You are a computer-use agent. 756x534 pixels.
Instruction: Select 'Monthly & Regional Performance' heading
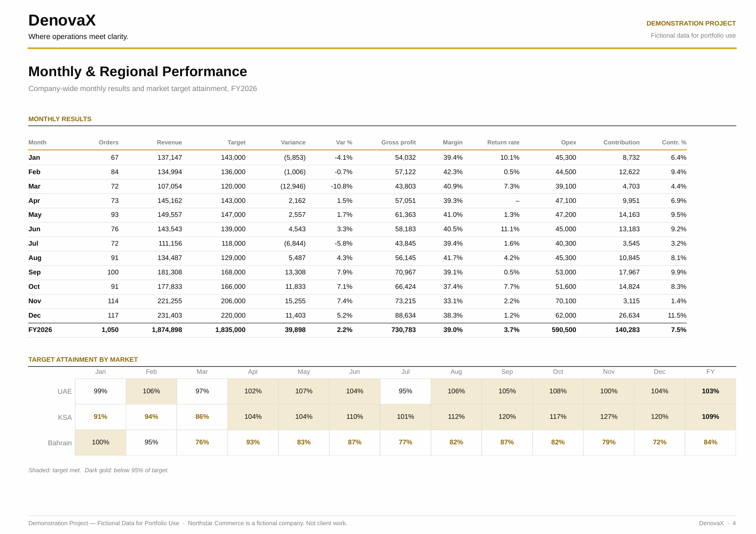(138, 72)
